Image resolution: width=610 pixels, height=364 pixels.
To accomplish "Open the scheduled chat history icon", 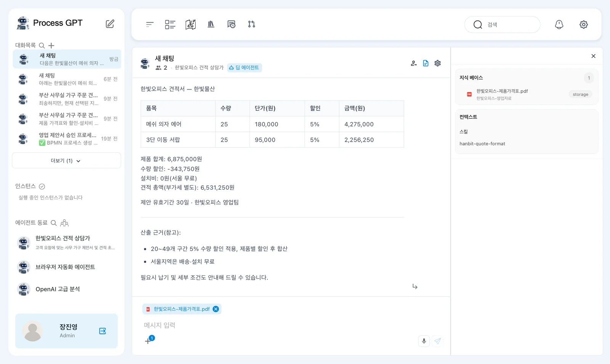I will coord(231,24).
